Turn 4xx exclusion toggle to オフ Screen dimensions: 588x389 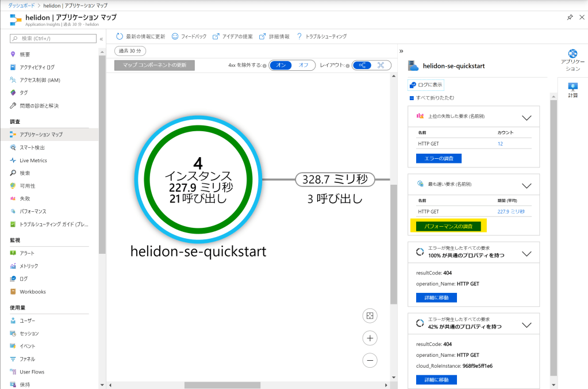click(303, 65)
